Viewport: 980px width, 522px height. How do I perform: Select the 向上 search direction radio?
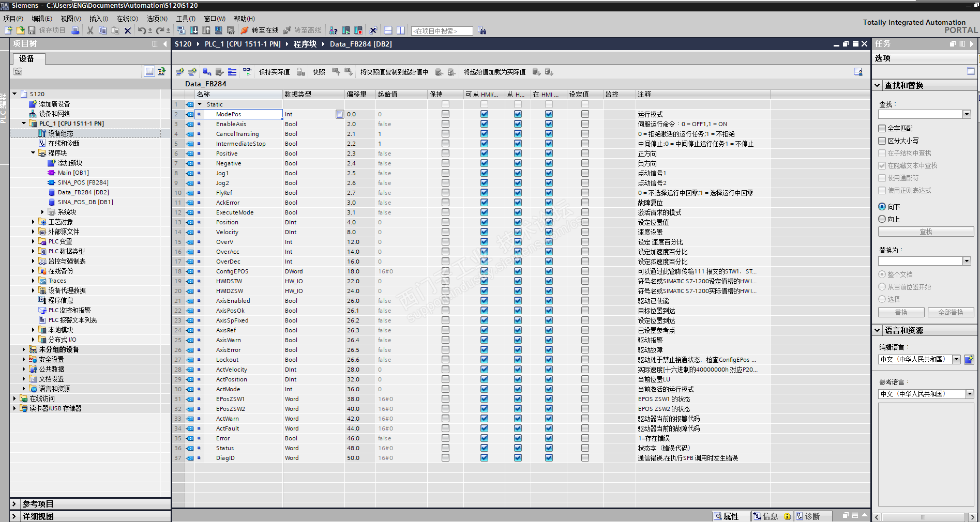tap(882, 219)
